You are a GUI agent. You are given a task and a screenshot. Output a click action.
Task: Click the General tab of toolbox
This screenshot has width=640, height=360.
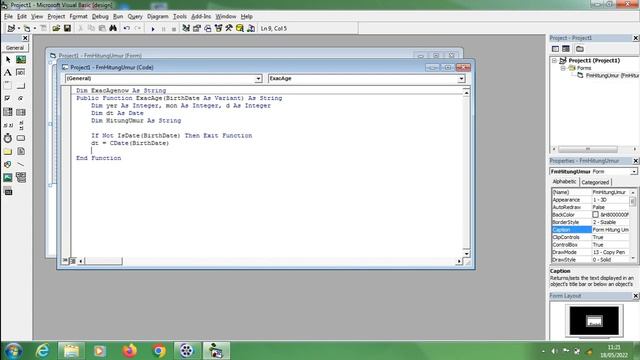coord(15,48)
